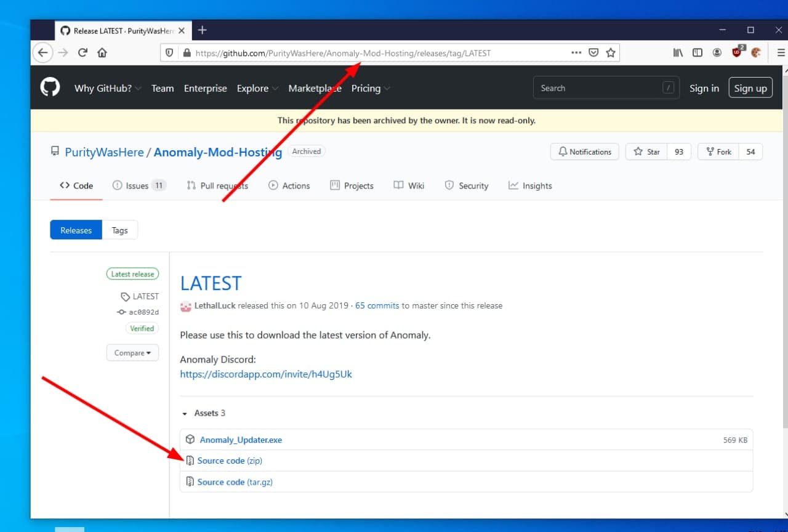Collapse the Assets section triangle
Viewport: 788px width, 532px height.
[x=185, y=414]
